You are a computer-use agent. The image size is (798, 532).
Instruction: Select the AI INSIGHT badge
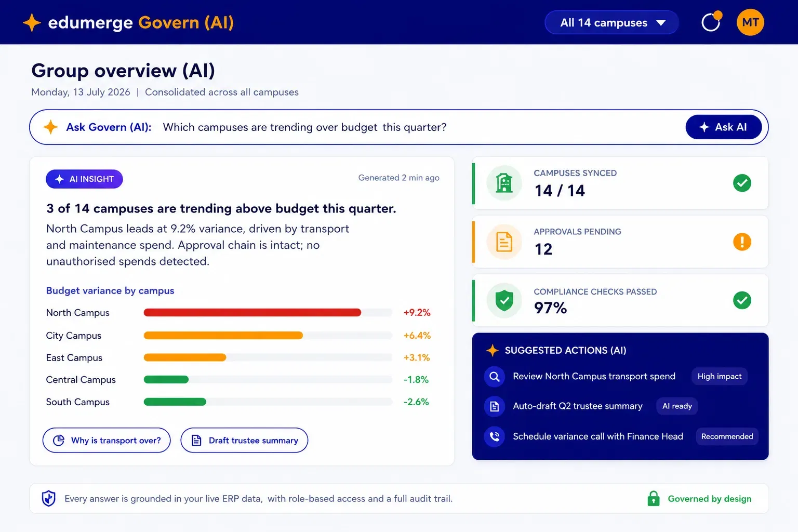(84, 179)
